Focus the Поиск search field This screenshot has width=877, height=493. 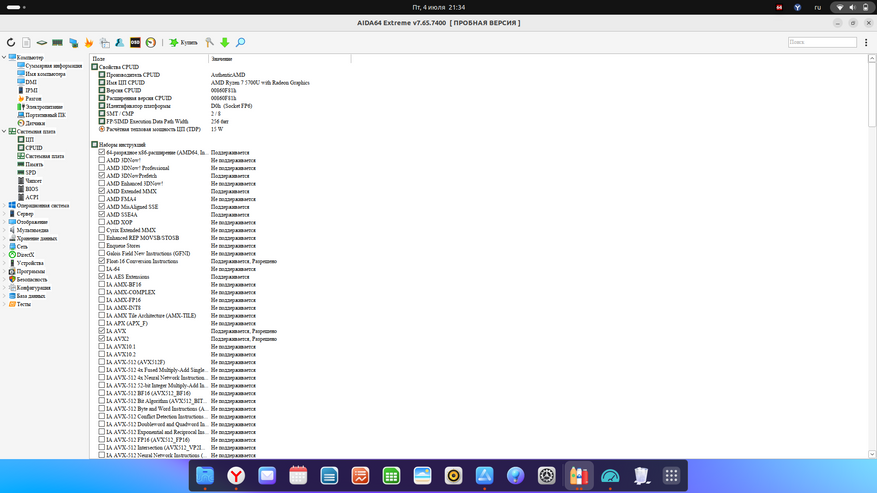click(x=822, y=43)
